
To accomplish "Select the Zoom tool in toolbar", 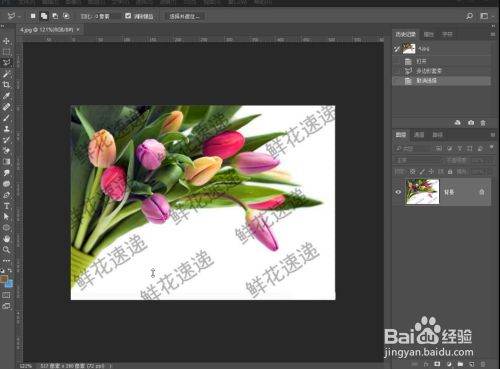I will coord(6,250).
